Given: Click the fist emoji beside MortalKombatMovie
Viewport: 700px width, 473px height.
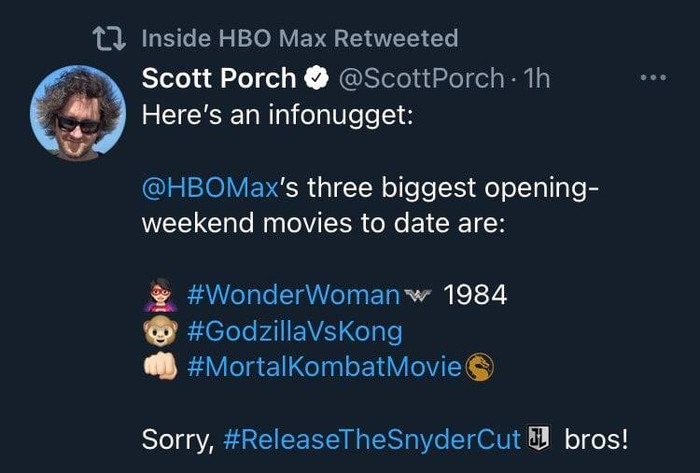Looking at the screenshot, I should tap(160, 367).
